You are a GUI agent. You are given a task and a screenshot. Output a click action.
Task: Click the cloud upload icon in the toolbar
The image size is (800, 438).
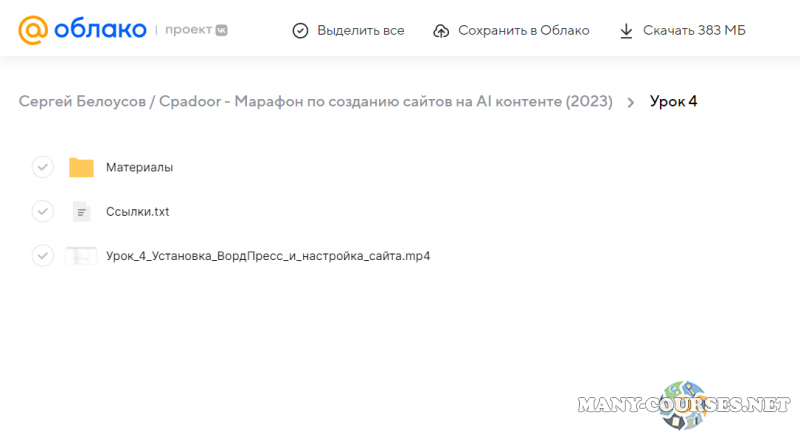coord(441,31)
